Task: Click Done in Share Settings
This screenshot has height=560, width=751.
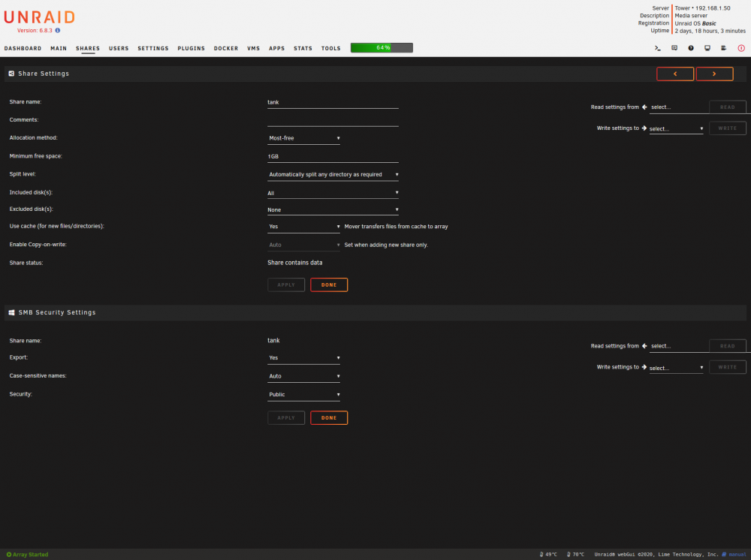Action: tap(329, 285)
